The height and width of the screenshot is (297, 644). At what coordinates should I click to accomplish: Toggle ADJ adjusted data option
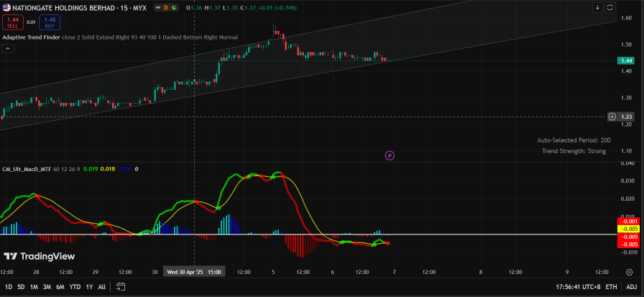pyautogui.click(x=630, y=287)
